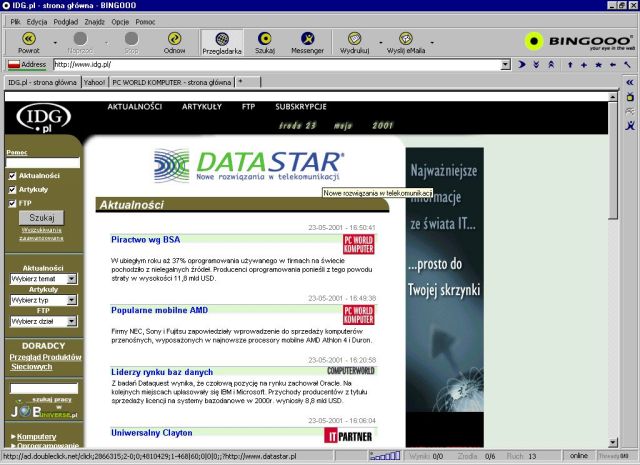The height and width of the screenshot is (465, 640).
Task: Open dropdown arrow beside Powrót
Action: (55, 42)
